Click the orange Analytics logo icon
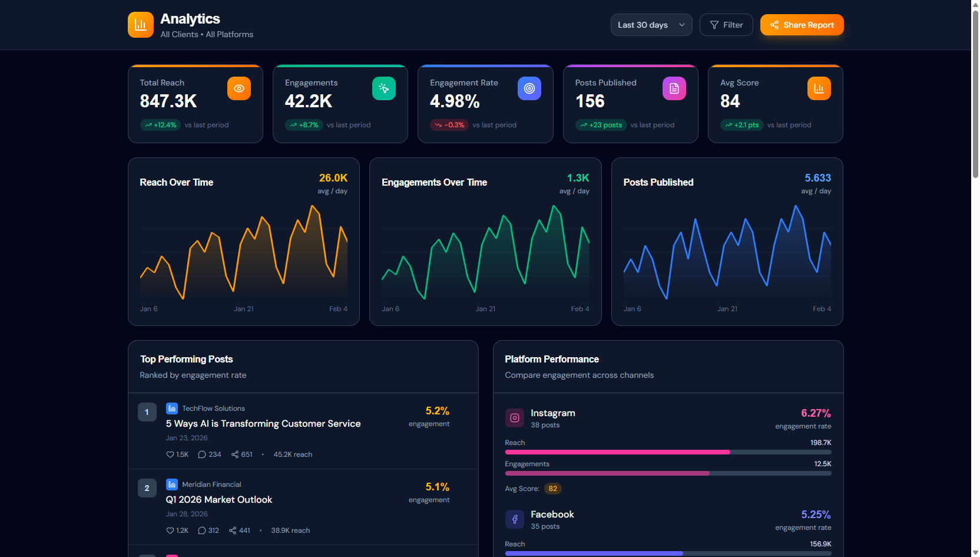The height and width of the screenshot is (557, 980). click(140, 24)
